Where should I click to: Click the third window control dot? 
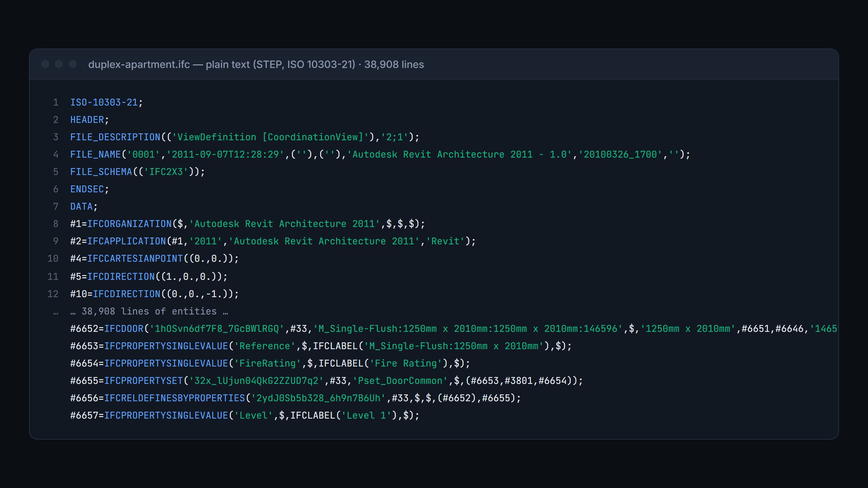tap(73, 64)
